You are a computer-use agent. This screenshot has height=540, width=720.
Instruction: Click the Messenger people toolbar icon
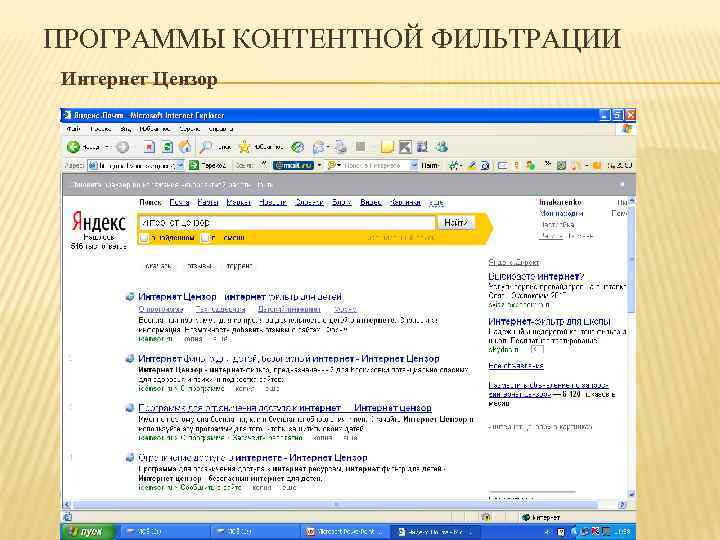click(x=442, y=147)
